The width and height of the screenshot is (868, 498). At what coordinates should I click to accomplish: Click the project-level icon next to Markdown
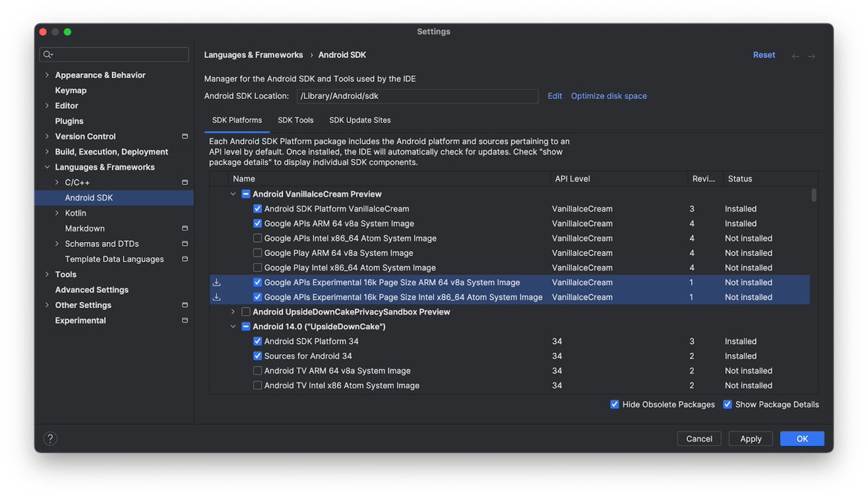click(184, 228)
